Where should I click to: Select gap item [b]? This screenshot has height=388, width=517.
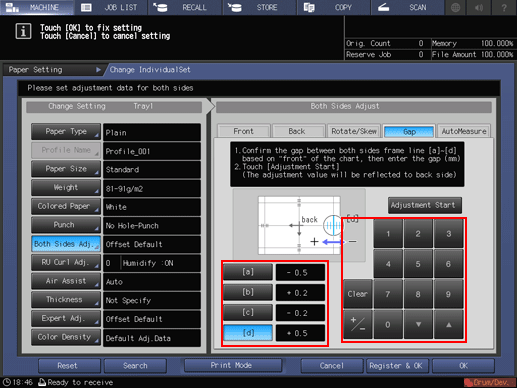[x=248, y=292]
